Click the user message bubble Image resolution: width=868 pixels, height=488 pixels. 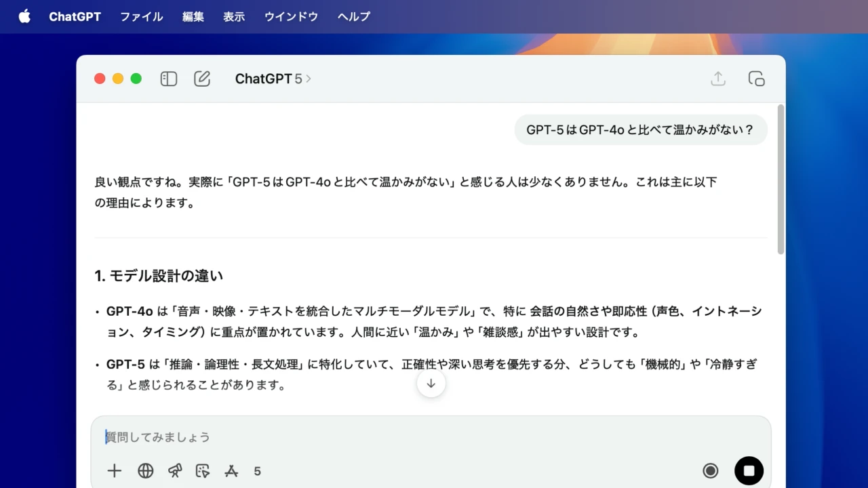coord(641,130)
